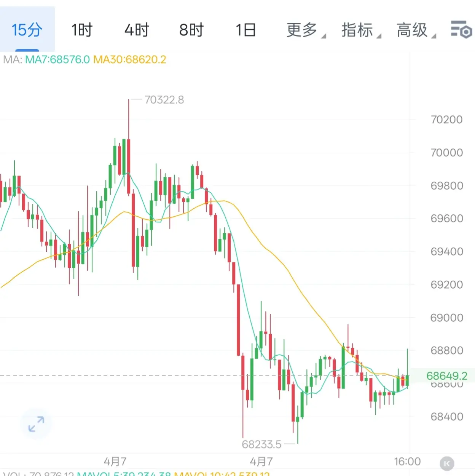Jump to latest candle button

[447, 464]
